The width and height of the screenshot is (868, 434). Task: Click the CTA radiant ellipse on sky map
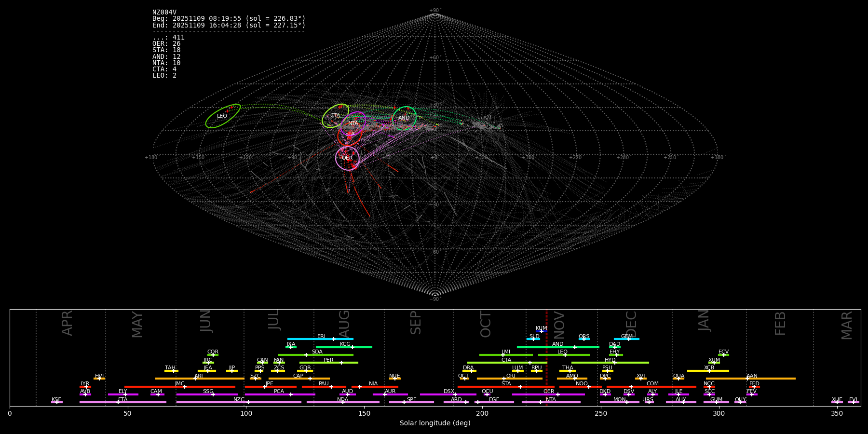[335, 116]
